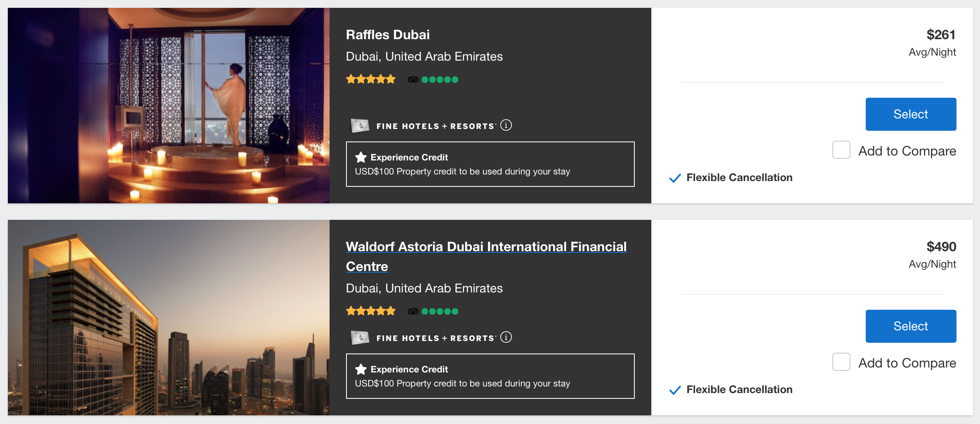Click the TripAdvisor owl icon for Waldorf Astoria

pyautogui.click(x=413, y=311)
